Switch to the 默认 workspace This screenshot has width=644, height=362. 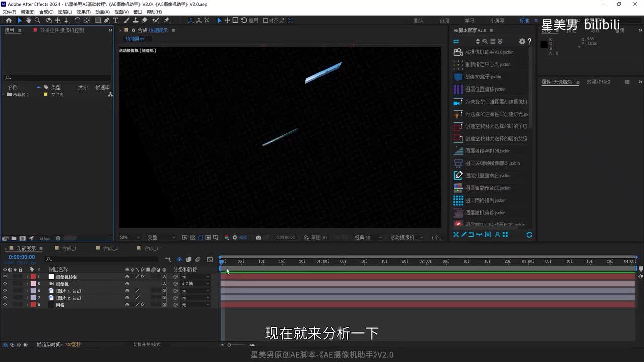pos(419,21)
